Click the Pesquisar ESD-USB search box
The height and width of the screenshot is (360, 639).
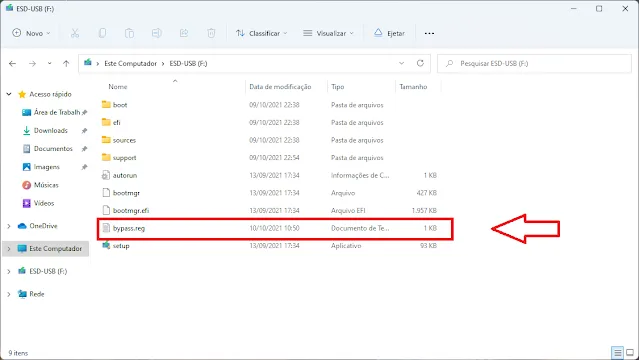click(x=534, y=64)
